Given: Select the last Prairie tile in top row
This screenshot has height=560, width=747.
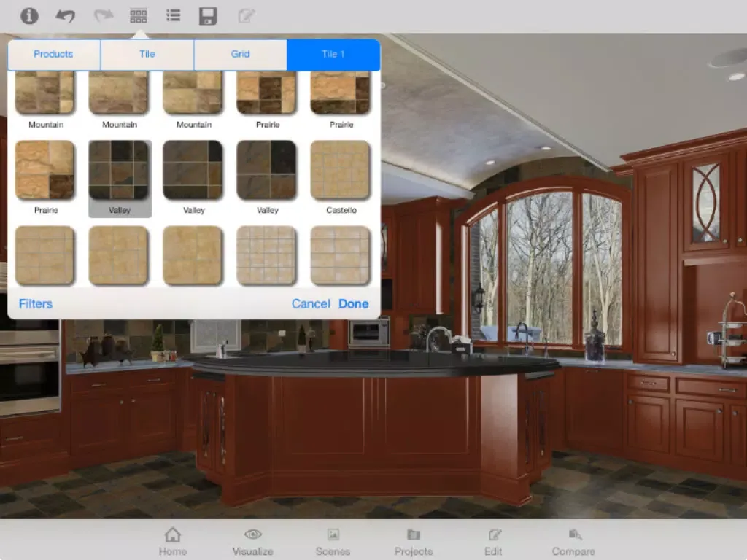Looking at the screenshot, I should (340, 93).
